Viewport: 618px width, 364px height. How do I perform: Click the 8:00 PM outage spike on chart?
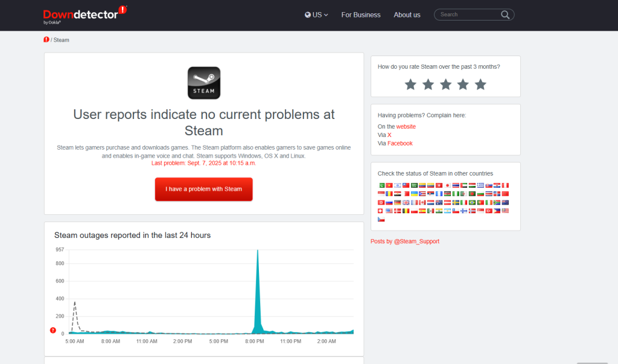coord(258,292)
